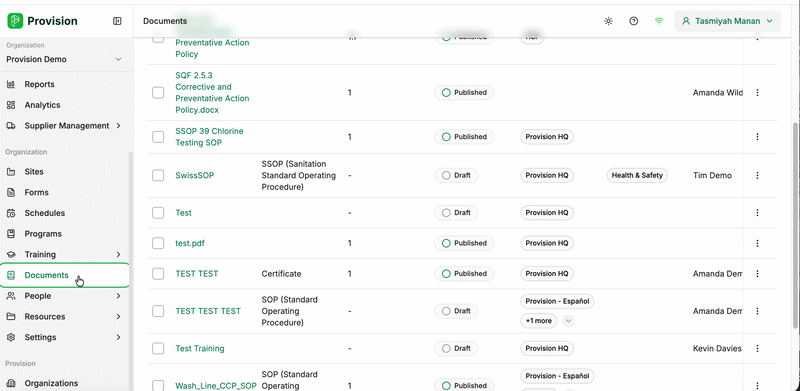Select the TEST TEST TEST row checkbox
The height and width of the screenshot is (391, 800).
(158, 311)
